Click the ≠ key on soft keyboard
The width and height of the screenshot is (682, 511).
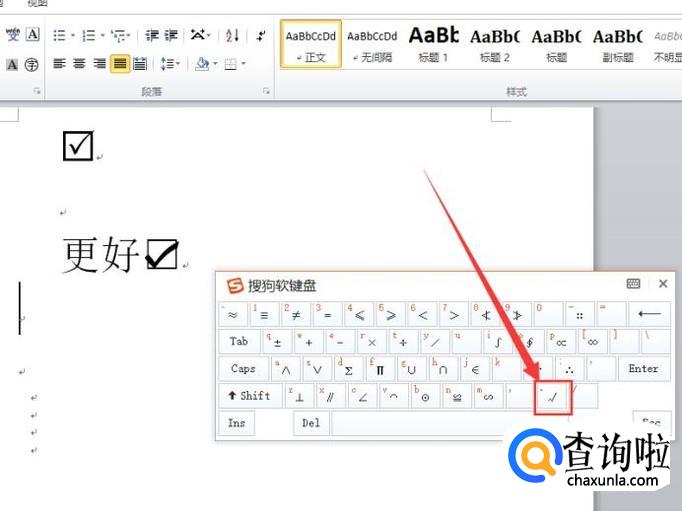point(296,314)
